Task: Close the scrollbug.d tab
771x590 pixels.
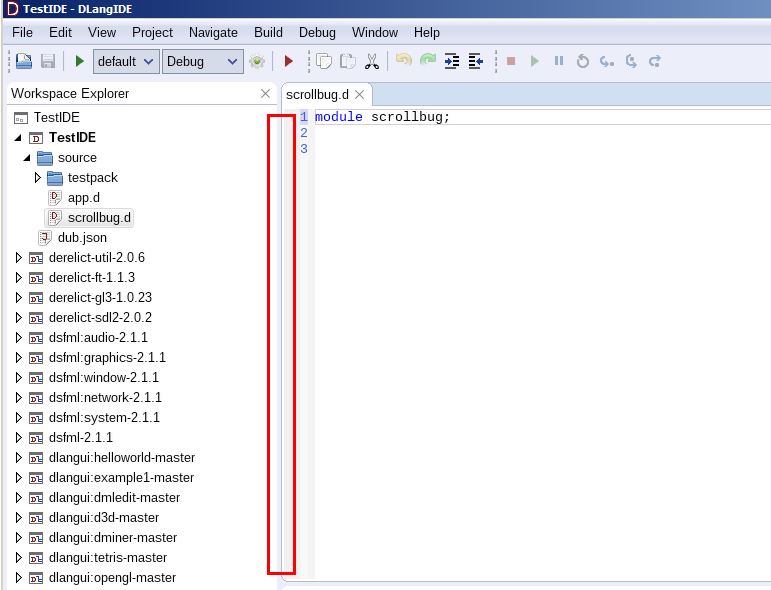Action: 359,94
